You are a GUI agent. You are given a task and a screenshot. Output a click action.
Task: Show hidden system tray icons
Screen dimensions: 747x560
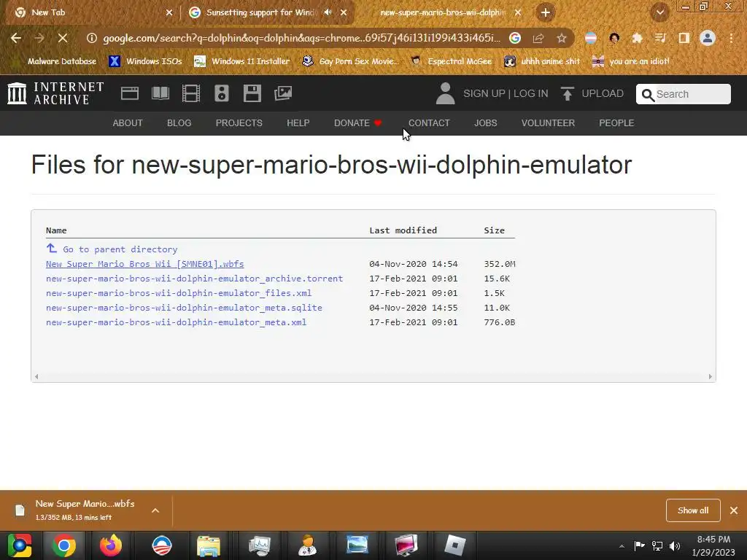pos(622,546)
